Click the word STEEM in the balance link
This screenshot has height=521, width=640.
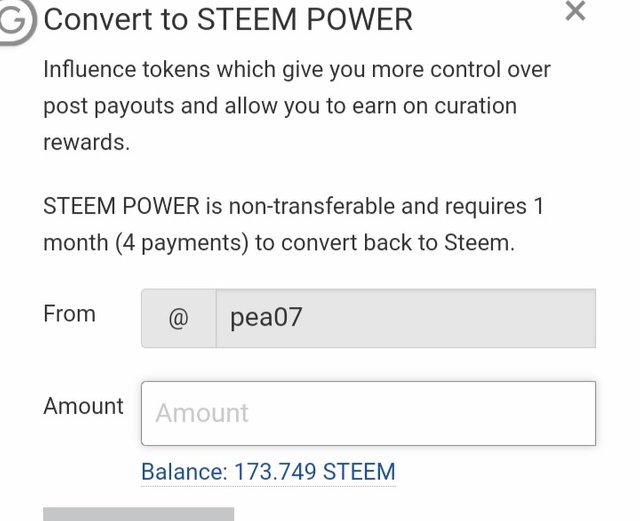point(359,472)
